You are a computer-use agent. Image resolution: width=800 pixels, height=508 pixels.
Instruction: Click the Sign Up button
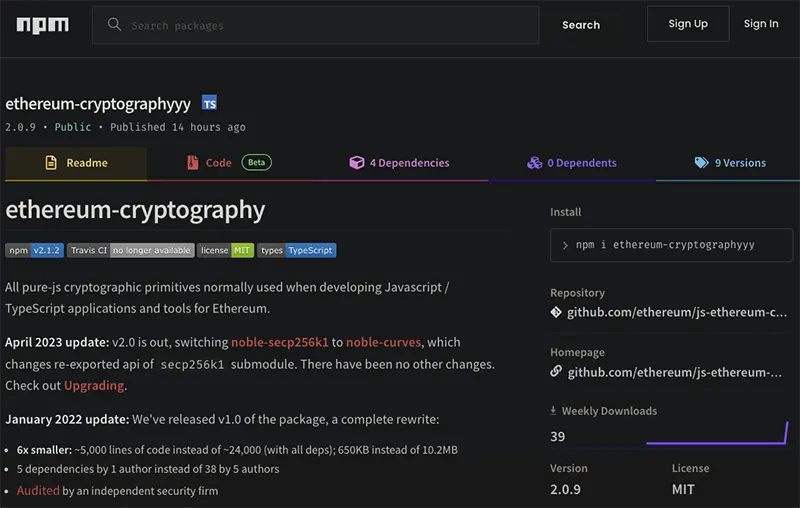tap(688, 24)
